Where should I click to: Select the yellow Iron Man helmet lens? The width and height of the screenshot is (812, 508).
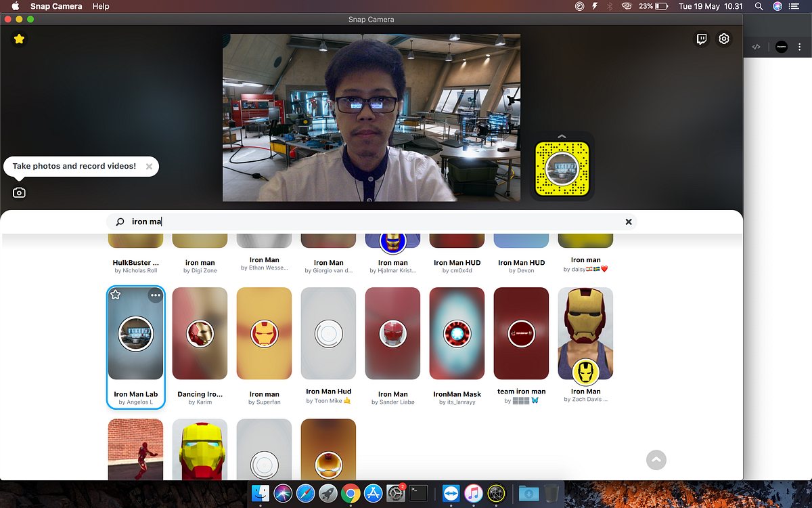point(200,450)
